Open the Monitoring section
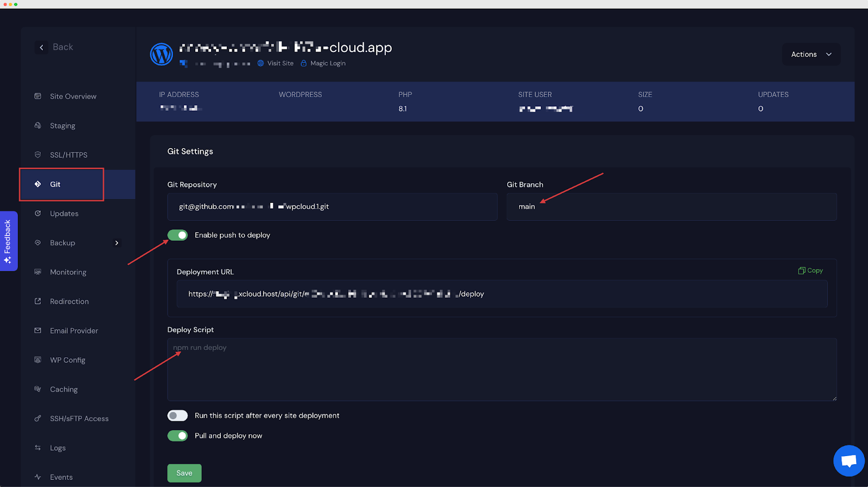868x487 pixels. pos(68,272)
